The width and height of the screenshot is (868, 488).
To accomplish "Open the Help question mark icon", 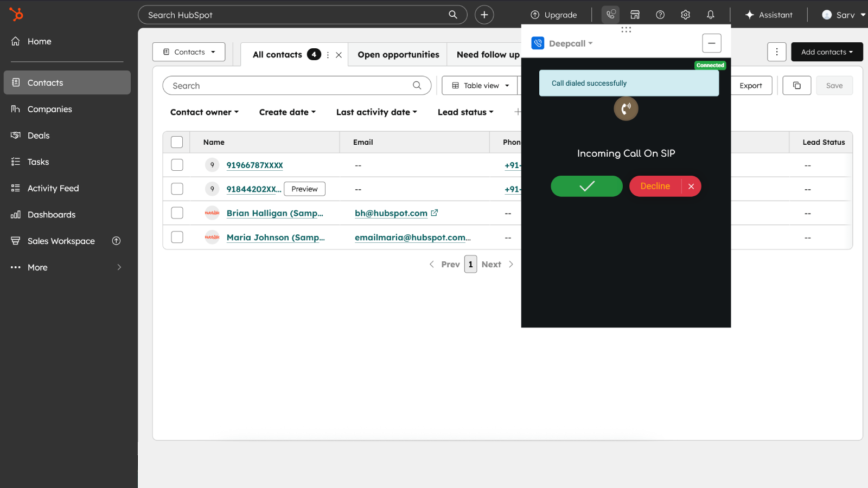I will point(660,15).
